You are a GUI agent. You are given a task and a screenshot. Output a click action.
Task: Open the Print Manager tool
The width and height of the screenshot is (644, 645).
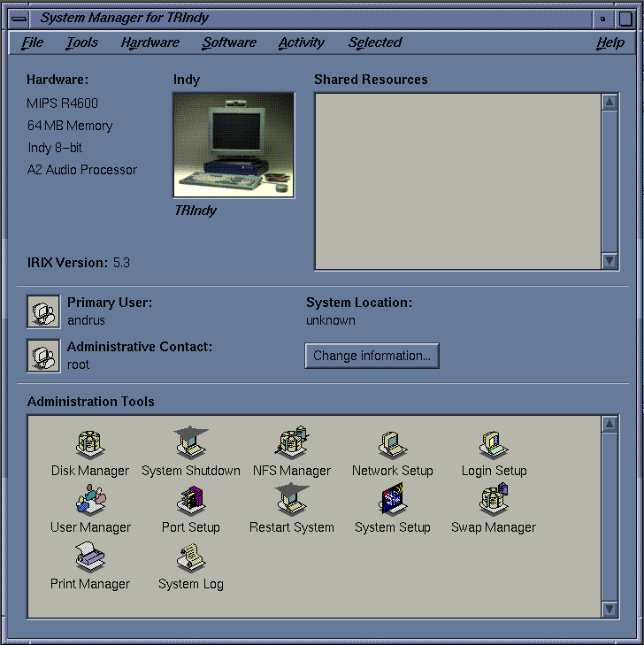[x=90, y=557]
